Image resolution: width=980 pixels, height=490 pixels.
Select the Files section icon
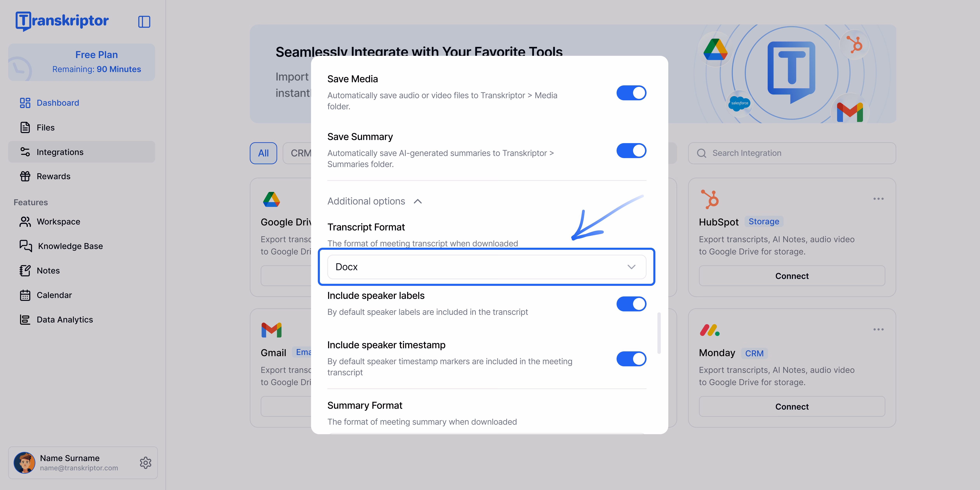(x=25, y=127)
